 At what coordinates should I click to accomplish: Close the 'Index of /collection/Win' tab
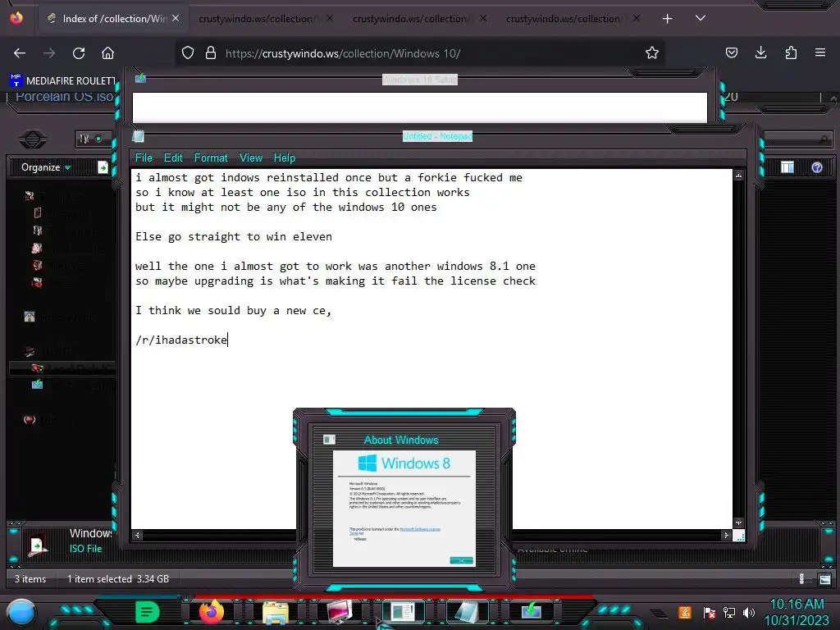click(x=176, y=18)
